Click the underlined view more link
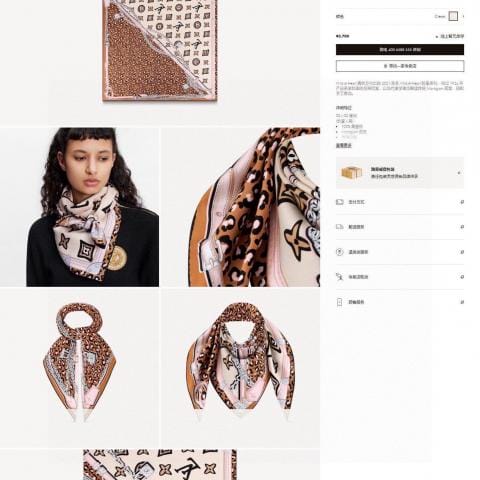This screenshot has height=480, width=480. (344, 146)
